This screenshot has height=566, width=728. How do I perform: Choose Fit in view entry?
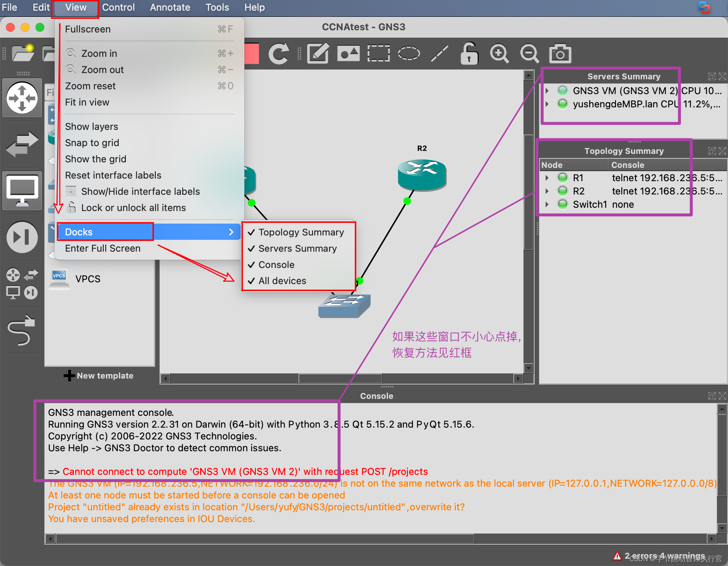(149, 102)
